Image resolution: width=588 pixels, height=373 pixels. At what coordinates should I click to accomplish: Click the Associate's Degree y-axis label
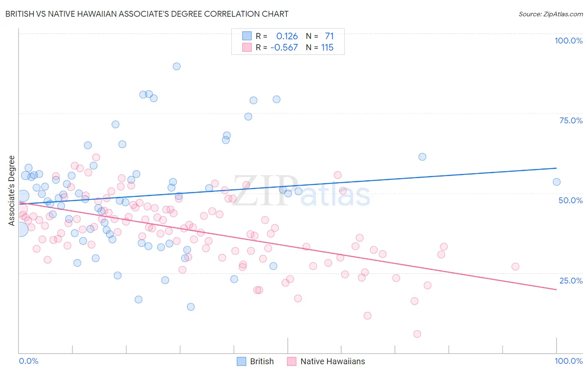tap(12, 191)
